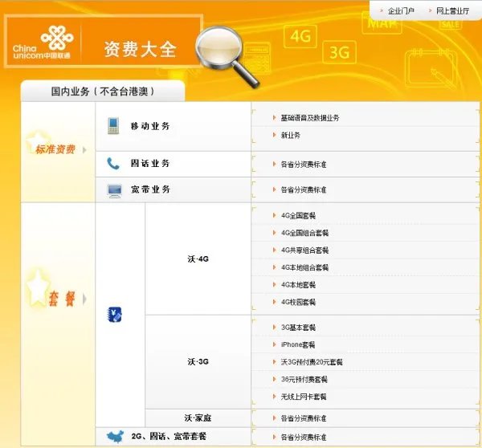The width and height of the screenshot is (482, 448).
Task: Open the iPhone套餐 link
Action: (x=298, y=344)
